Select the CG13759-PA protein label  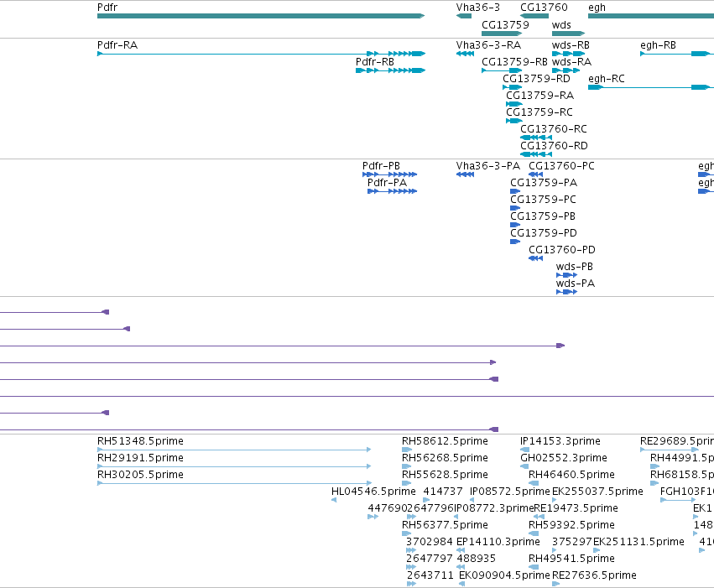[x=543, y=183]
